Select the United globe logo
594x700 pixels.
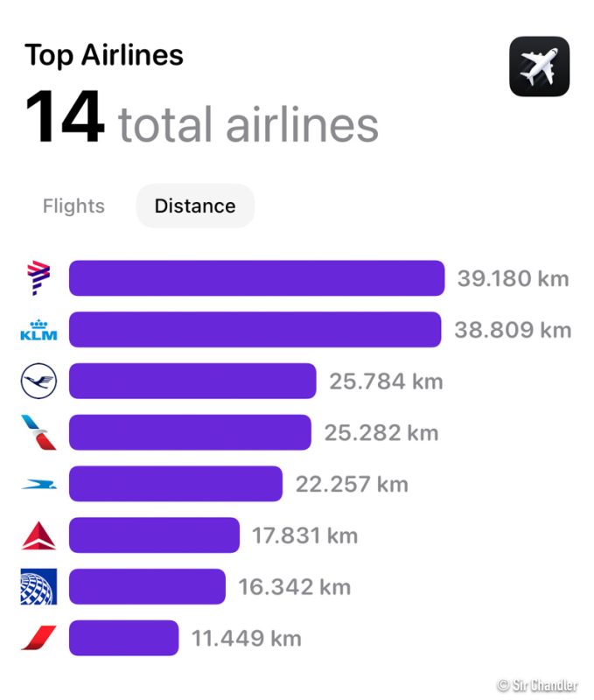[38, 586]
